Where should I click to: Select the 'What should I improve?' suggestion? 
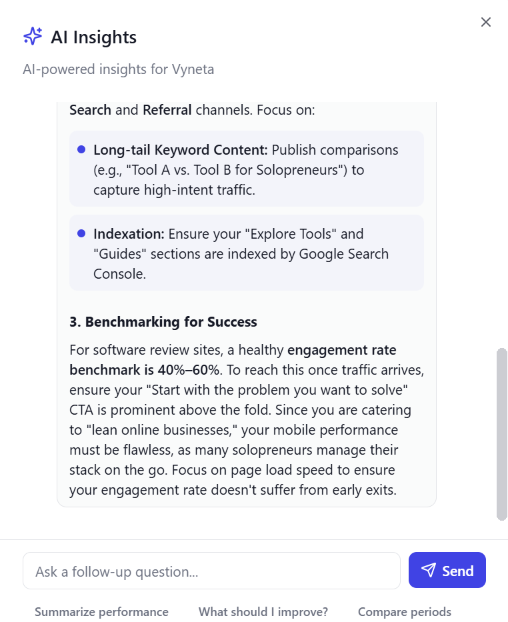(x=263, y=612)
